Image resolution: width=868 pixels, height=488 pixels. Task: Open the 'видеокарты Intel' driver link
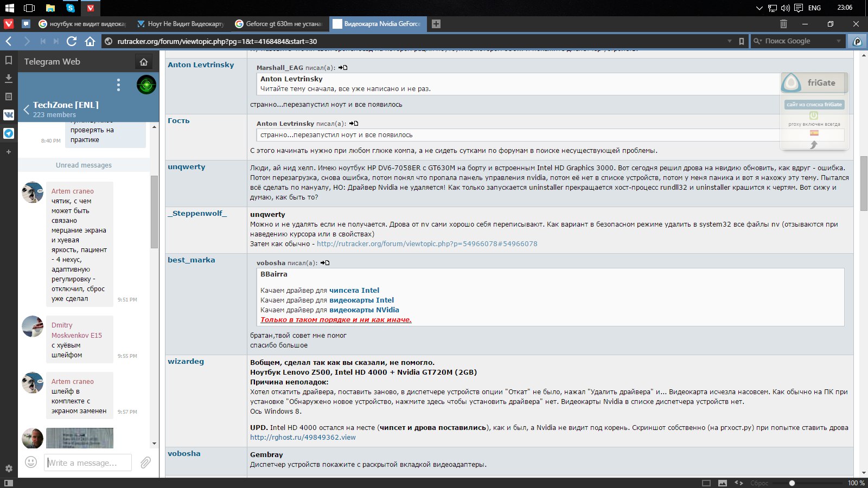[362, 300]
